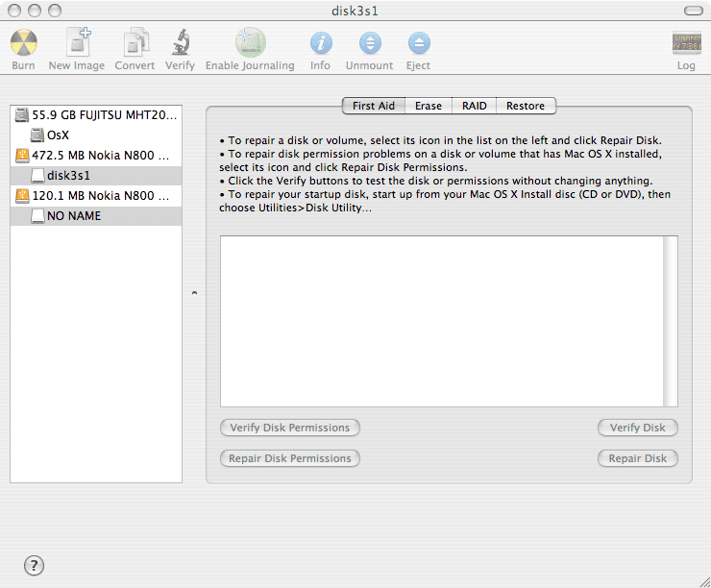Select 55.9 GB FUJITSU MHT20 disk label
Screen dimensions: 711x588
[x=105, y=115]
